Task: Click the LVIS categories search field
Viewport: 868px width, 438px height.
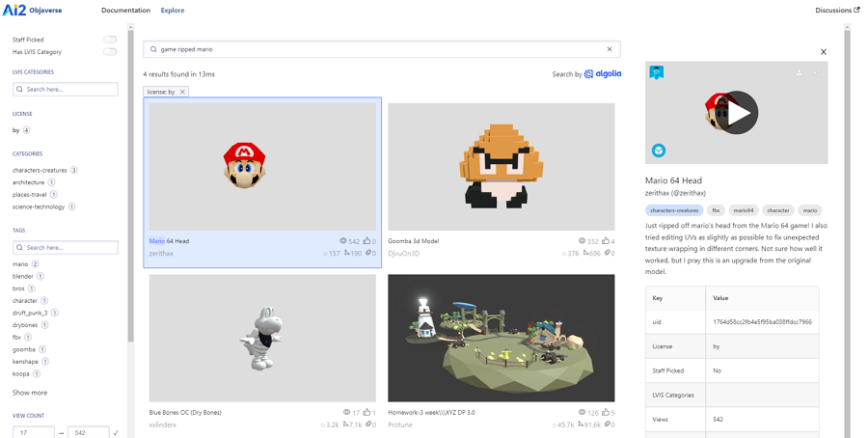Action: tap(66, 89)
